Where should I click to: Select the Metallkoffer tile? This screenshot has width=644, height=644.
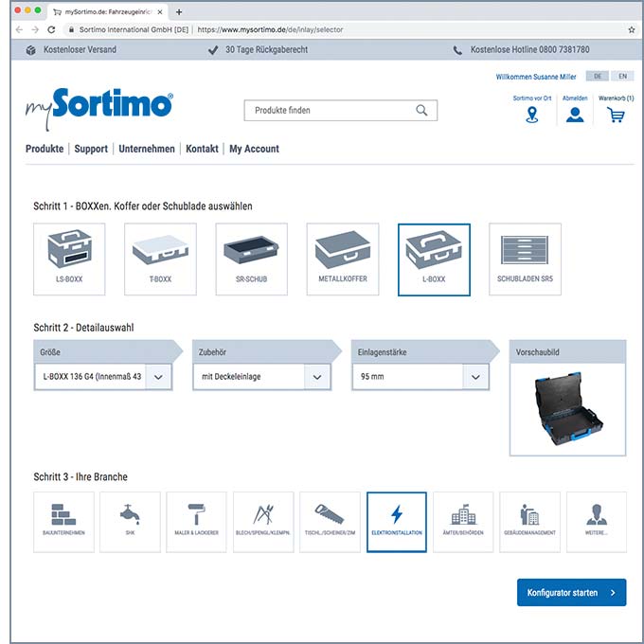342,259
